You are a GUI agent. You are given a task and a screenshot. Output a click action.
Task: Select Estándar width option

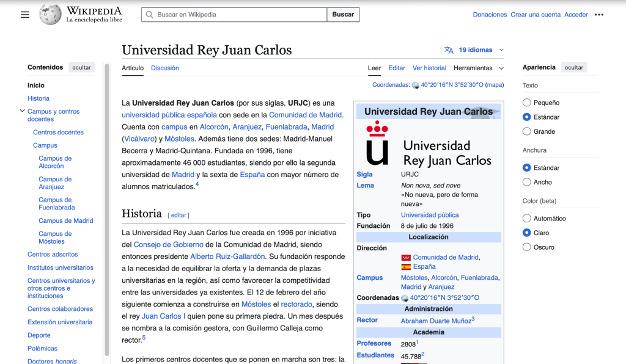pyautogui.click(x=526, y=167)
